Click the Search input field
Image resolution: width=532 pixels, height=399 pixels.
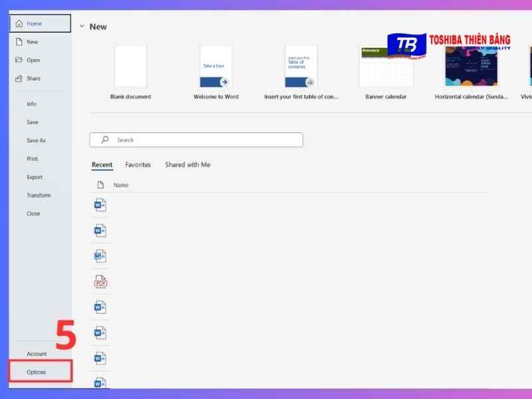tap(206, 140)
